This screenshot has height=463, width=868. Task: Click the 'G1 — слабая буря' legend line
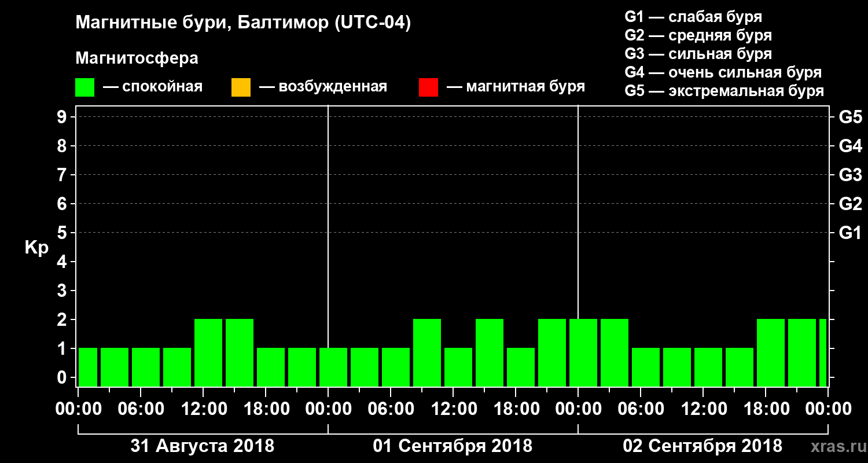[693, 17]
